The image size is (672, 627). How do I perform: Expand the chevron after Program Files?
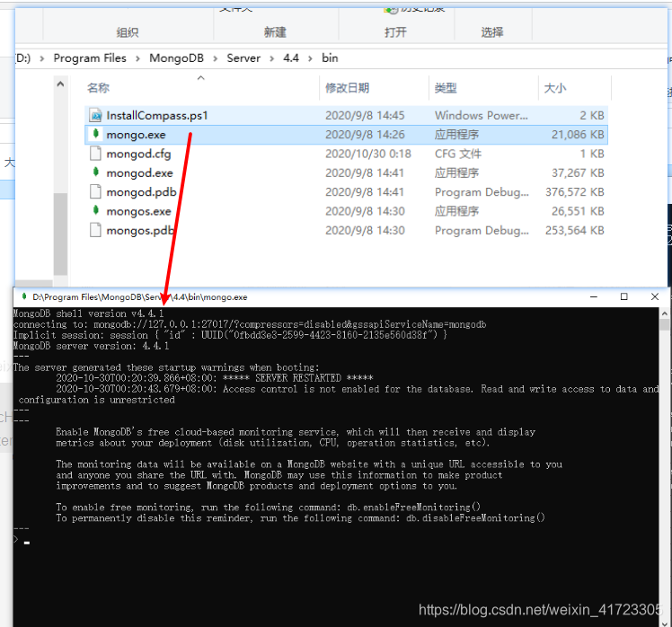coord(137,58)
